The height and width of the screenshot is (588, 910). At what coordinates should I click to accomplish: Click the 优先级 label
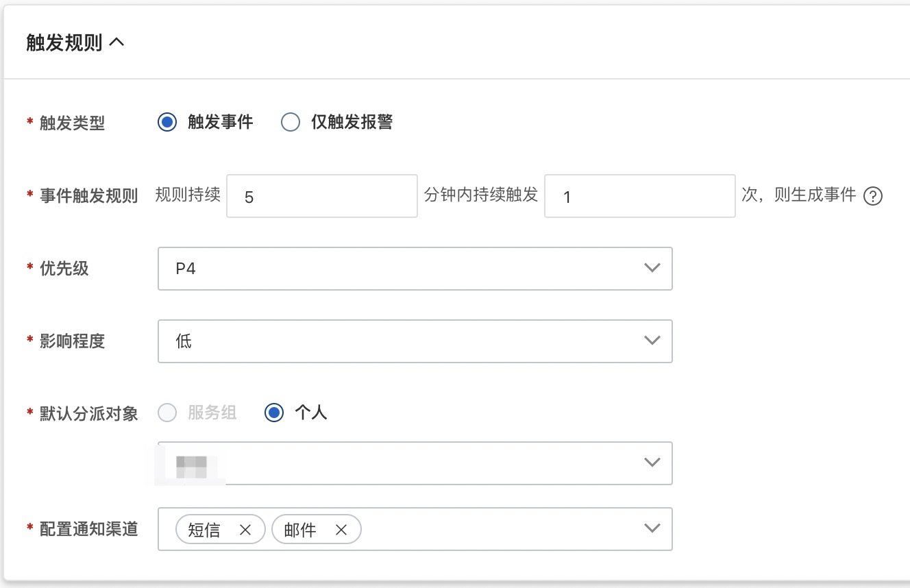[x=64, y=269]
